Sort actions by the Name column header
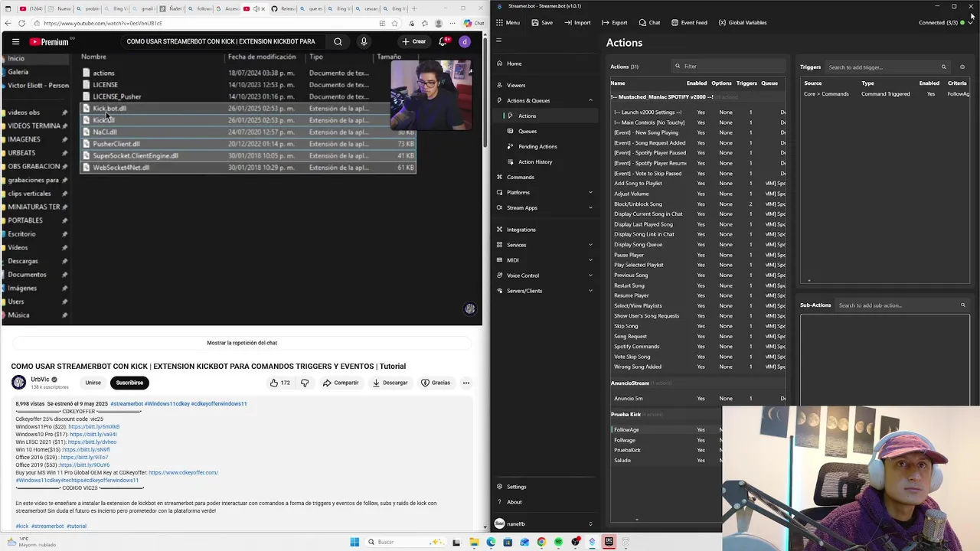980x551 pixels. tap(618, 83)
